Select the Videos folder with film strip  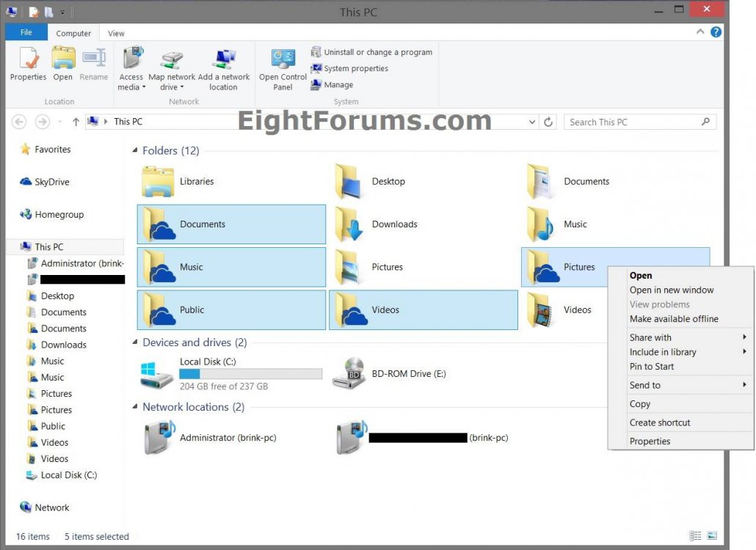(x=540, y=310)
